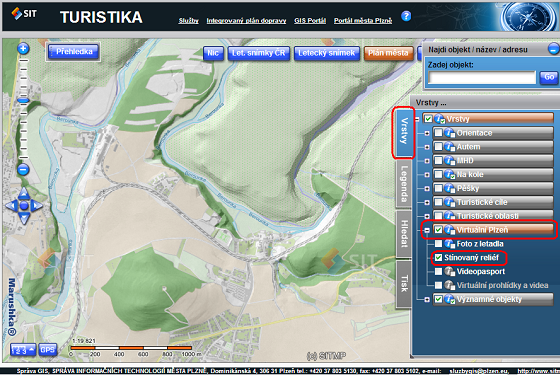Collapse the root Vrstvy tree node
Screen dimensions: 560x375
(417, 119)
